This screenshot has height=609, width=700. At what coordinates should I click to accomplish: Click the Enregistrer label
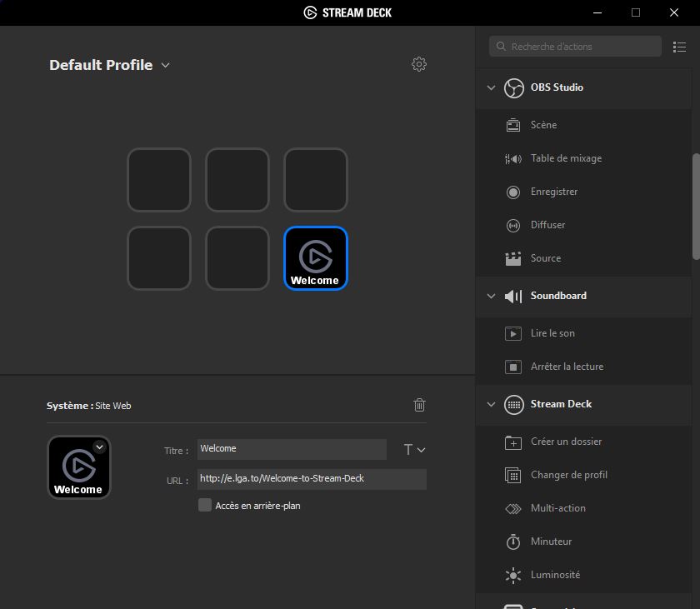(554, 192)
